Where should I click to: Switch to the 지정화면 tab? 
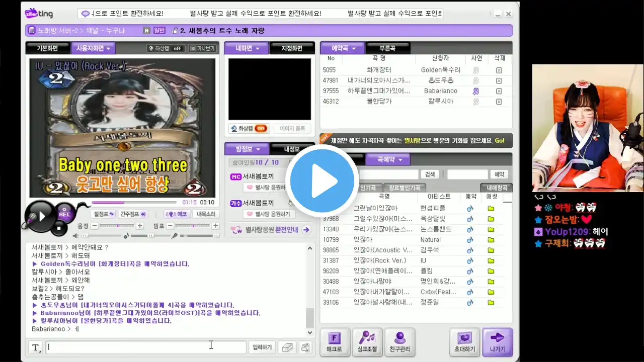click(x=292, y=48)
